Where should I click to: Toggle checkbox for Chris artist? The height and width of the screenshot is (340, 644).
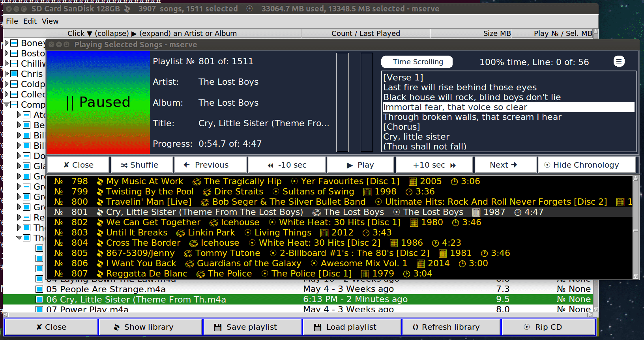pos(14,73)
